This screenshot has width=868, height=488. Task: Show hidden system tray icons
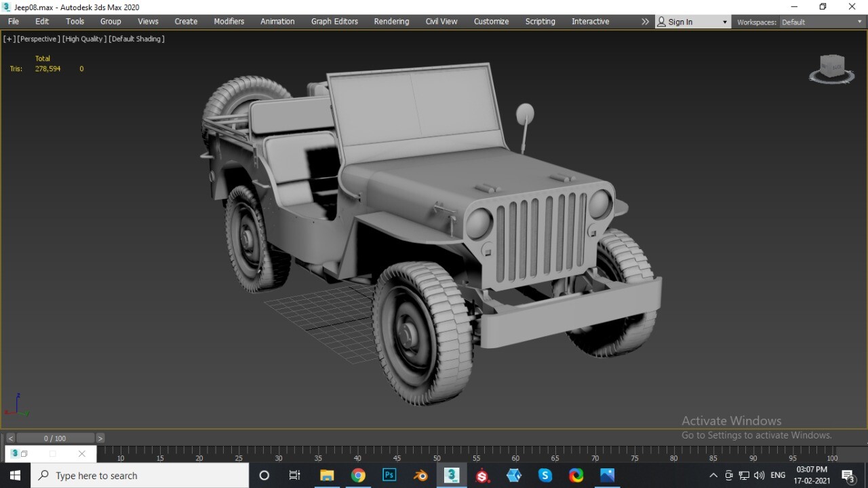(x=713, y=476)
